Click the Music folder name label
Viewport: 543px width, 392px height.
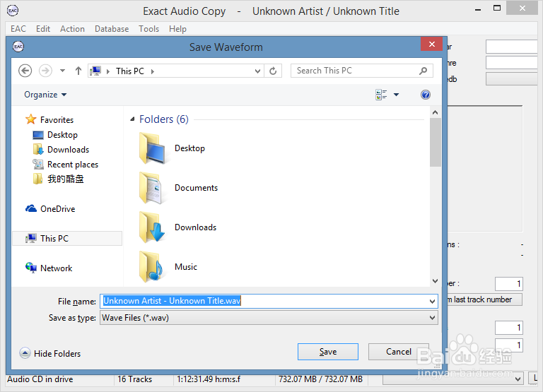[x=186, y=267]
